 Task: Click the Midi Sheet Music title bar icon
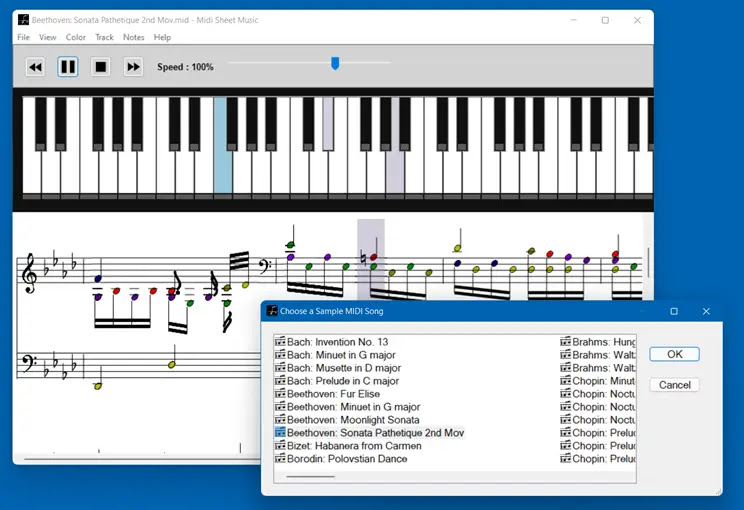click(23, 20)
